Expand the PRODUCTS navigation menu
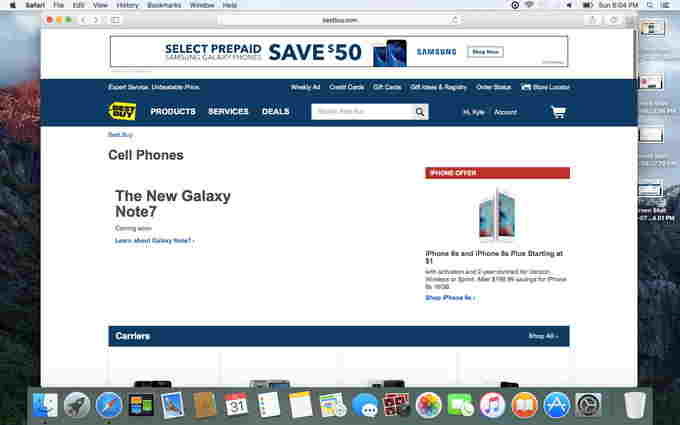This screenshot has height=425, width=680. 173,111
